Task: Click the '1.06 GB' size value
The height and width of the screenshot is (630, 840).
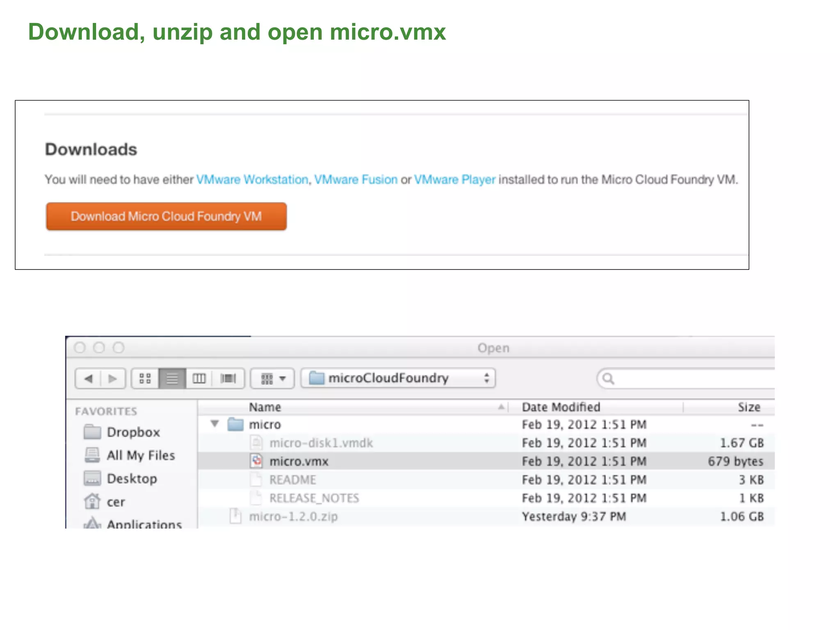Action: 742,516
